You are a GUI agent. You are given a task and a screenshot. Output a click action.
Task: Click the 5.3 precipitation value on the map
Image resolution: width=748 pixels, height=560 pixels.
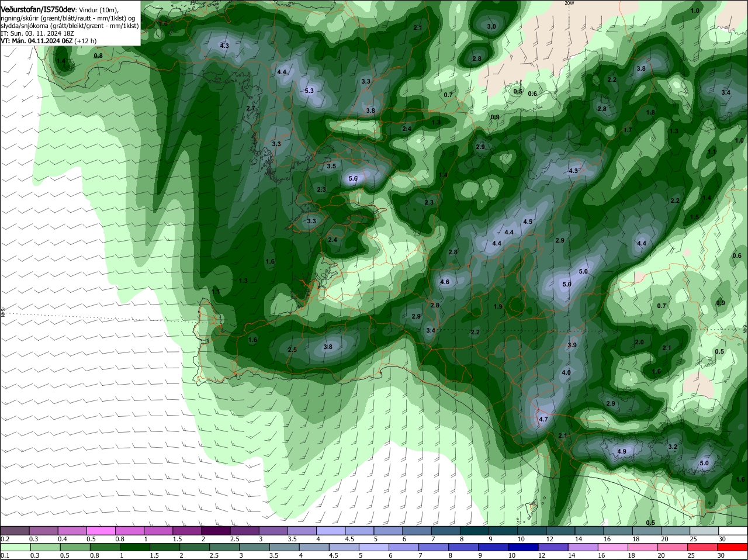309,91
